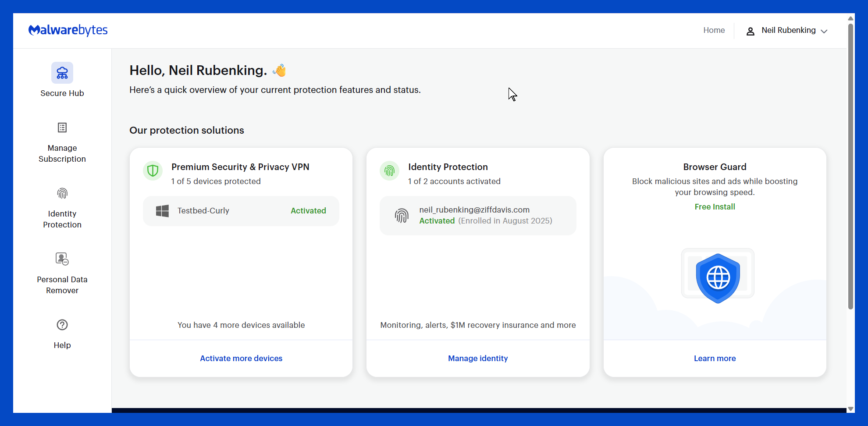The width and height of the screenshot is (868, 426).
Task: Click fingerprint icon next to neil_rubenking email
Action: pyautogui.click(x=402, y=215)
